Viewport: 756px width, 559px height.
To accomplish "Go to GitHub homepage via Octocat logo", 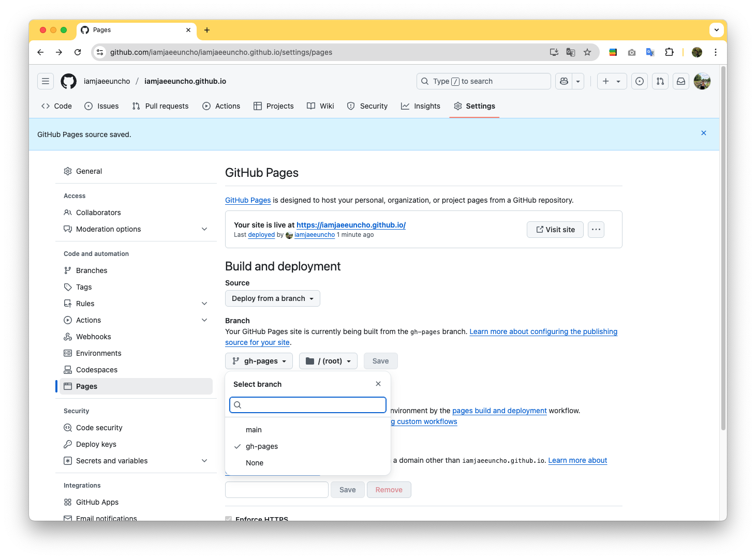I will 69,81.
